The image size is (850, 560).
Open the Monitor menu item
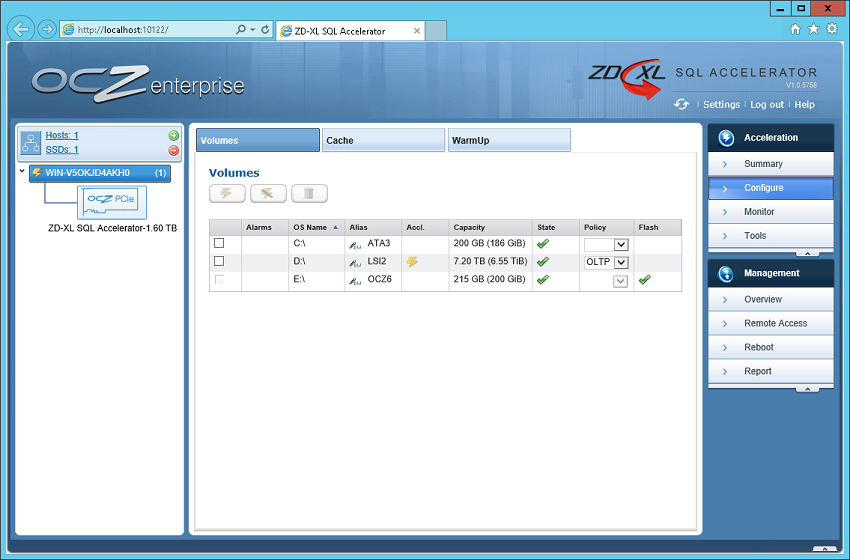pyautogui.click(x=770, y=211)
